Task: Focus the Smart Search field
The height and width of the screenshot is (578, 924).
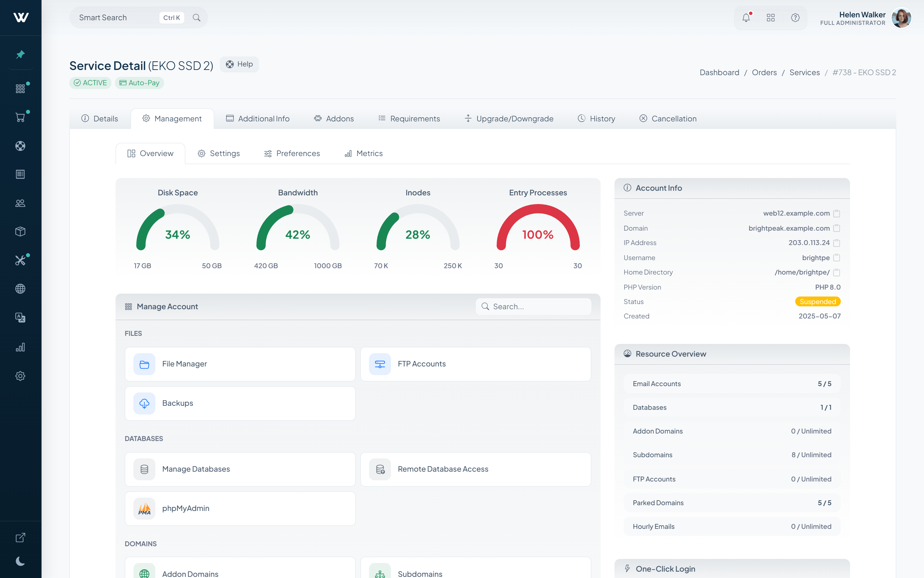Action: pos(138,18)
